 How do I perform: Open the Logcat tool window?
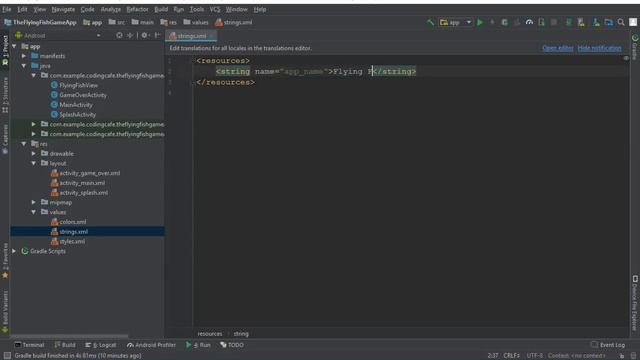100,345
